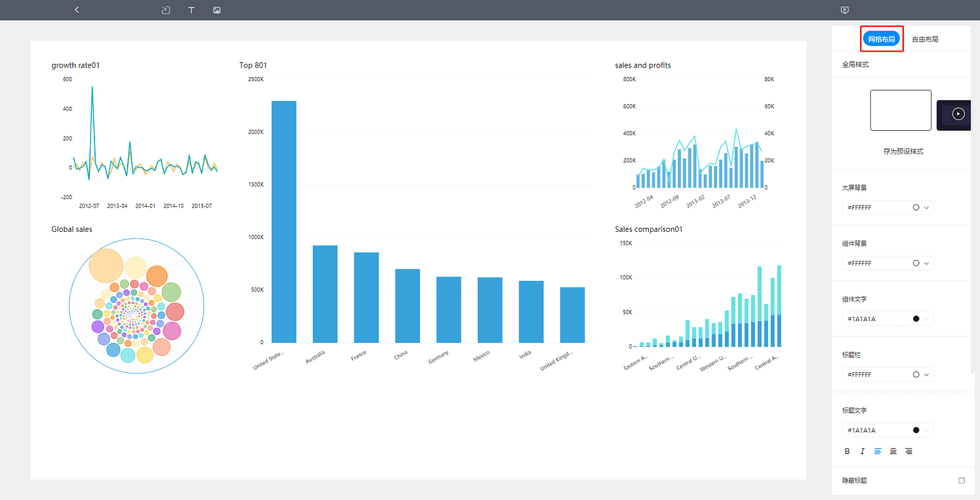The width and height of the screenshot is (980, 500).
Task: Click the 2012-07 label on growth rate01 axis
Action: click(89, 206)
